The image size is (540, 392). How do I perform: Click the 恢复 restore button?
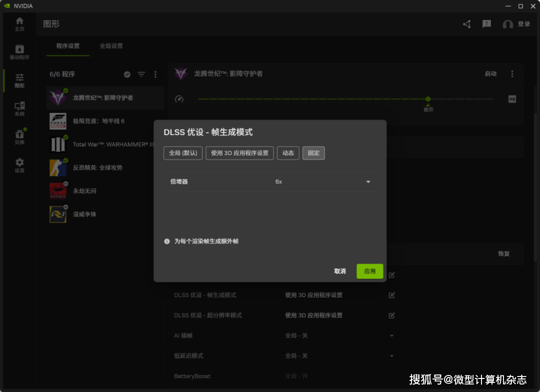pos(503,254)
